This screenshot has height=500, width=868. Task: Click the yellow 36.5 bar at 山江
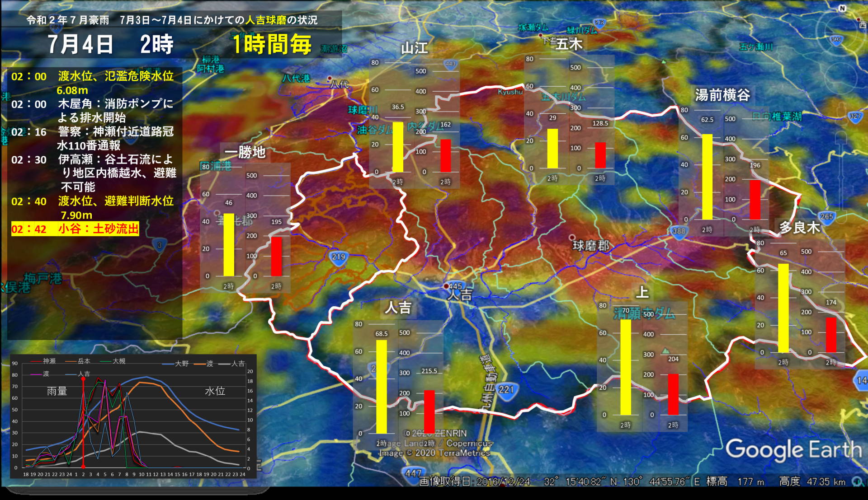(398, 147)
